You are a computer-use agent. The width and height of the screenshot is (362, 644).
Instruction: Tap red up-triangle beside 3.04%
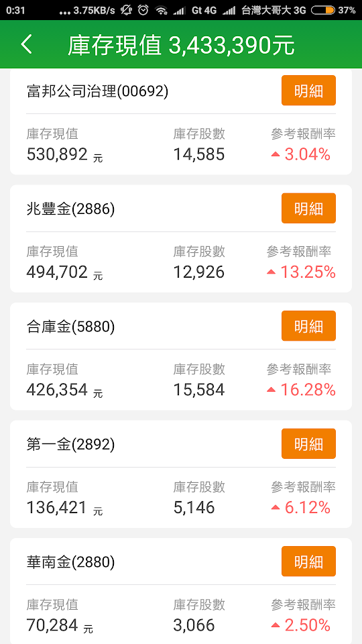[276, 154]
